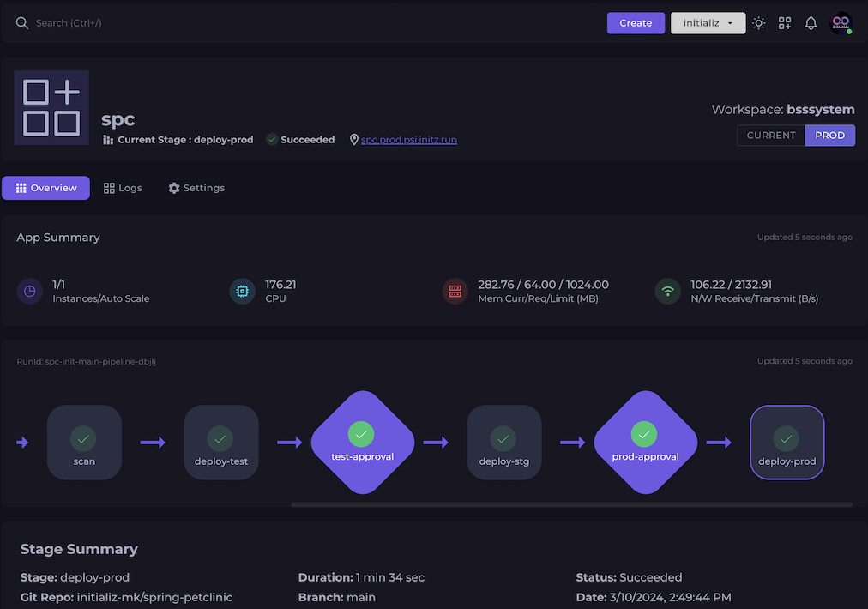The height and width of the screenshot is (609, 868).
Task: Click the Instances/Auto Scale clock icon
Action: coord(29,291)
